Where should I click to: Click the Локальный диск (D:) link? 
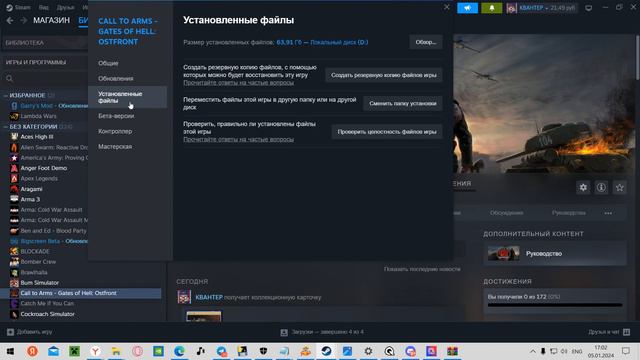point(339,42)
